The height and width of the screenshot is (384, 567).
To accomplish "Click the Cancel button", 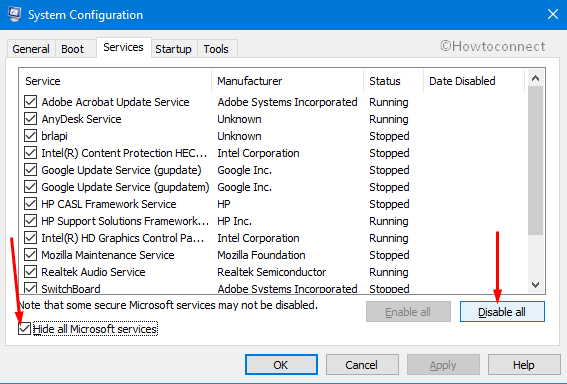I will pos(362,364).
